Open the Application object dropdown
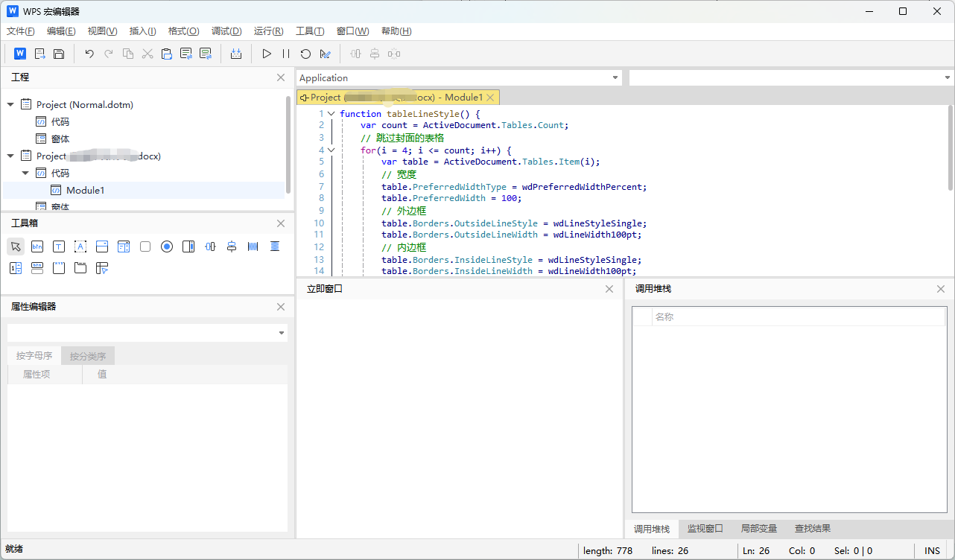 [x=615, y=78]
